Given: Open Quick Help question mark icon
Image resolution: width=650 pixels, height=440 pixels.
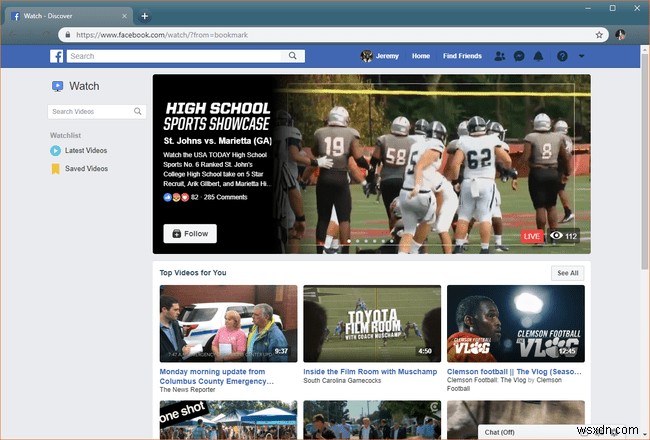Looking at the screenshot, I should tap(562, 56).
